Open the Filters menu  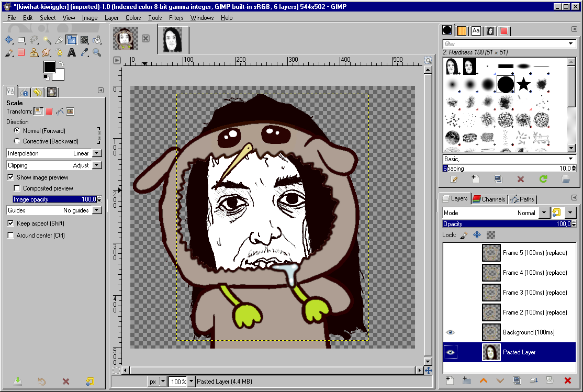pos(176,17)
